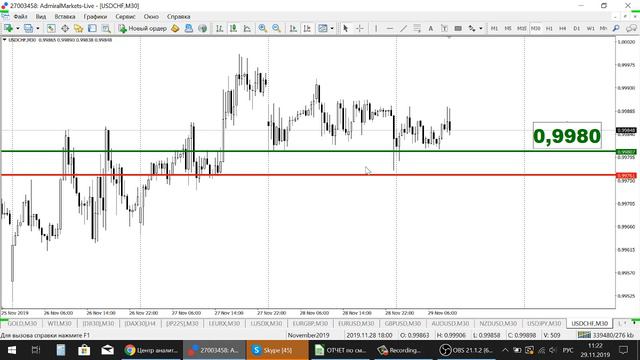
Task: Switch to M5 timeframe
Action: [508, 28]
